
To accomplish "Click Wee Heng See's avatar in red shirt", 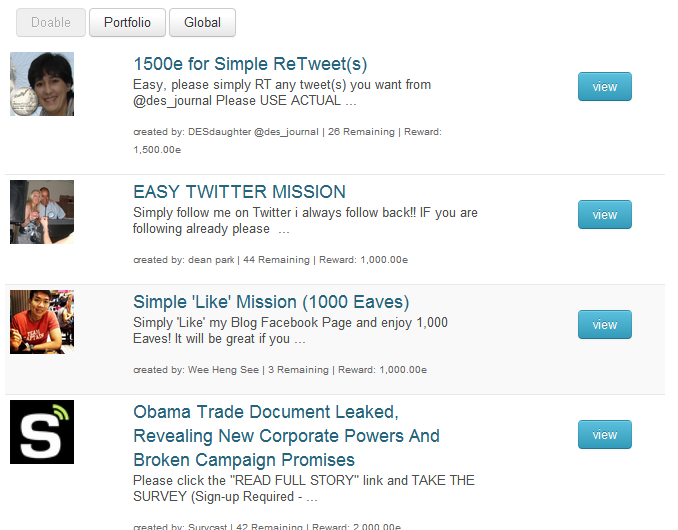I will [x=42, y=322].
